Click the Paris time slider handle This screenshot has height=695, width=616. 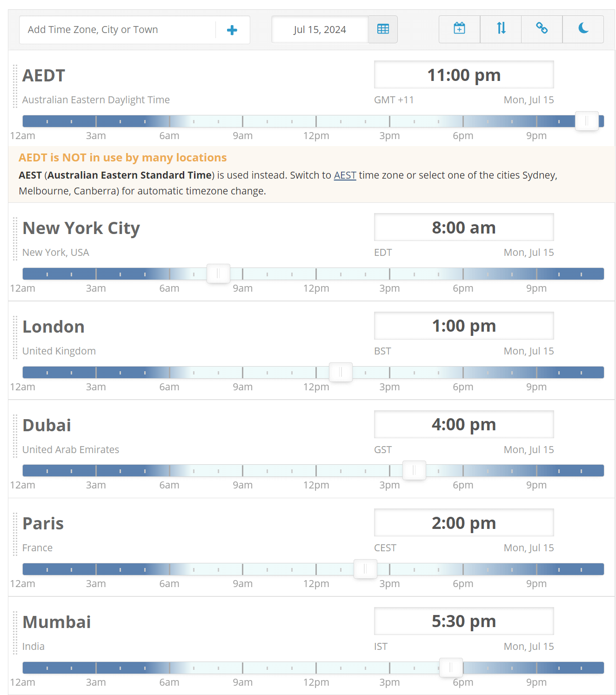pyautogui.click(x=365, y=569)
